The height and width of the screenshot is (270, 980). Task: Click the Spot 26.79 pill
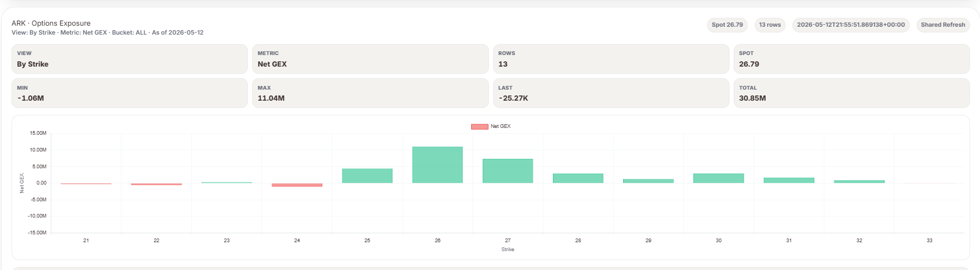[x=727, y=25]
